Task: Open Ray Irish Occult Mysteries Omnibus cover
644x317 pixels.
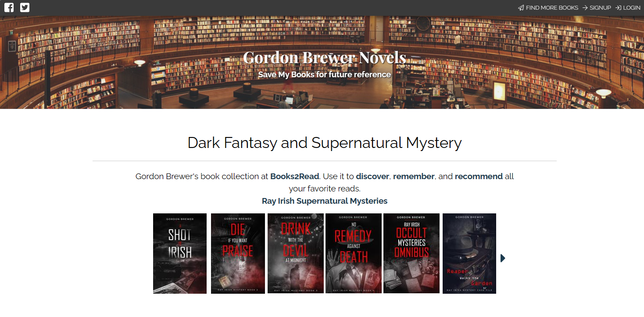Action: coord(411,253)
